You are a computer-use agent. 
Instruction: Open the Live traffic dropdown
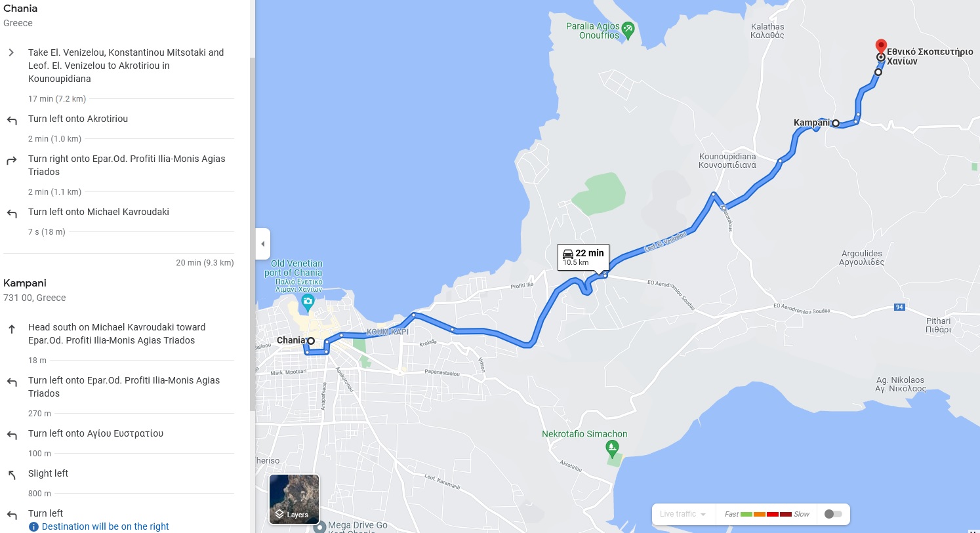(x=683, y=514)
